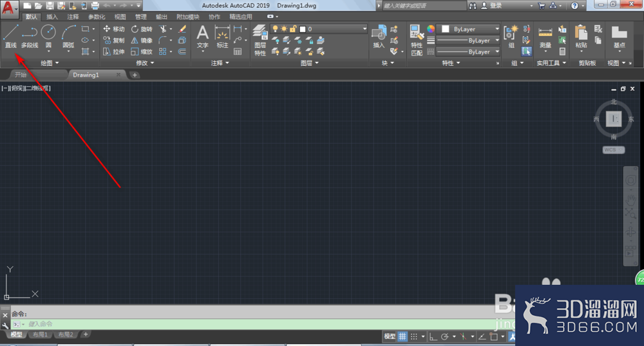
Task: Toggle group selection on/off icon
Action: pyautogui.click(x=527, y=52)
